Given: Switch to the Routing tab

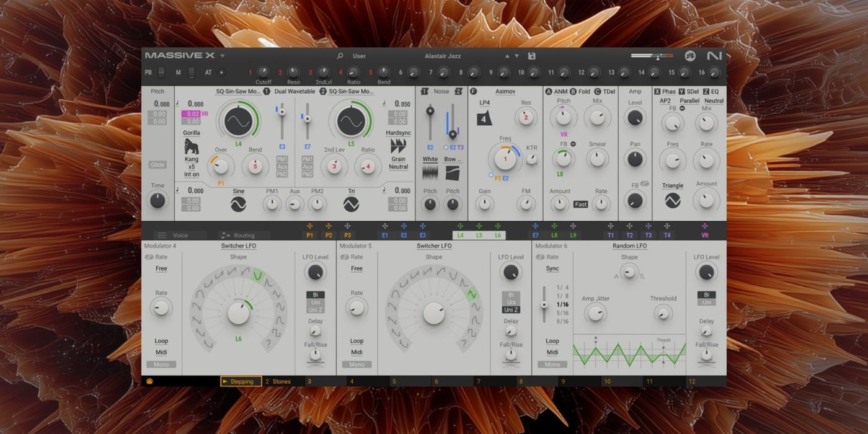Looking at the screenshot, I should [244, 235].
